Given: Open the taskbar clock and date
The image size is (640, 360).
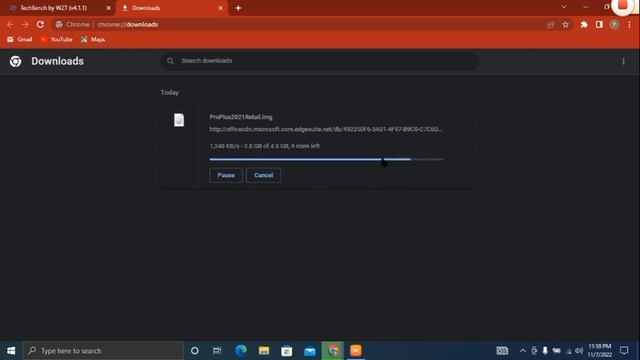Looking at the screenshot, I should point(600,351).
